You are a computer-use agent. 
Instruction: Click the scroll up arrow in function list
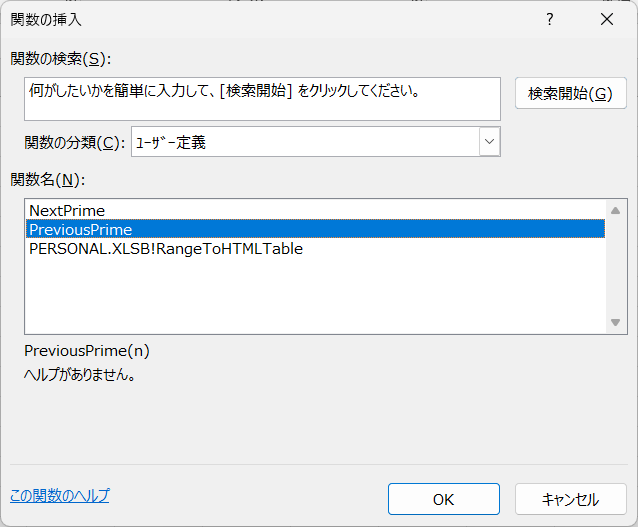point(615,210)
